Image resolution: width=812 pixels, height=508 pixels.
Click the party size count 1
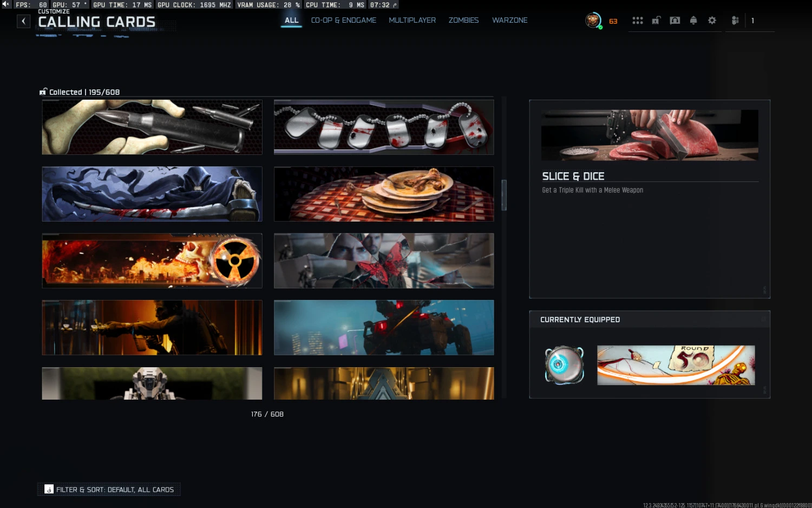coord(752,21)
